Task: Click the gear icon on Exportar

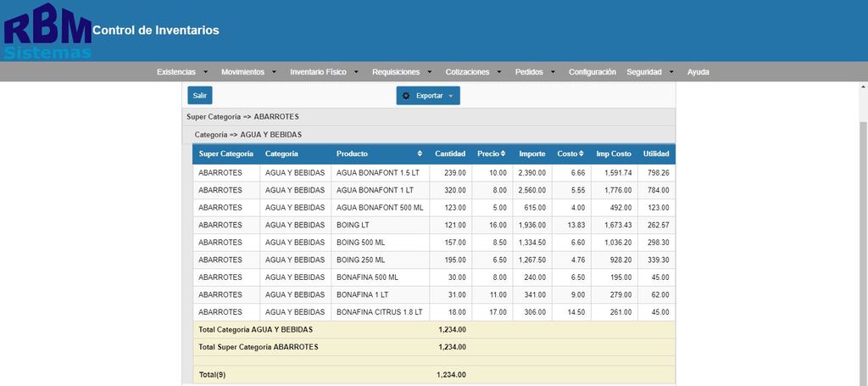Action: click(x=406, y=96)
